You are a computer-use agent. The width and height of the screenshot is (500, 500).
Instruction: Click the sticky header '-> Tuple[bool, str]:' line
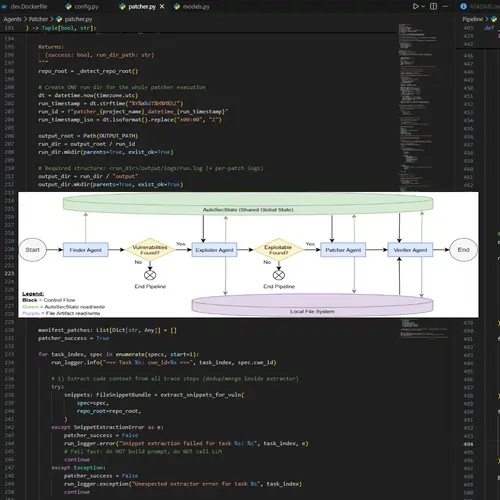pos(61,28)
